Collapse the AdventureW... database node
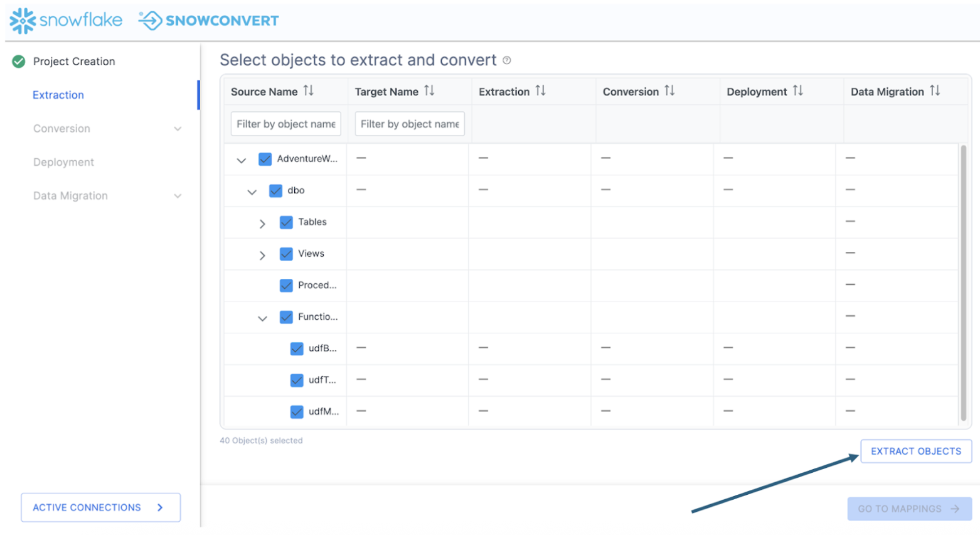The height and width of the screenshot is (535, 980). click(241, 160)
